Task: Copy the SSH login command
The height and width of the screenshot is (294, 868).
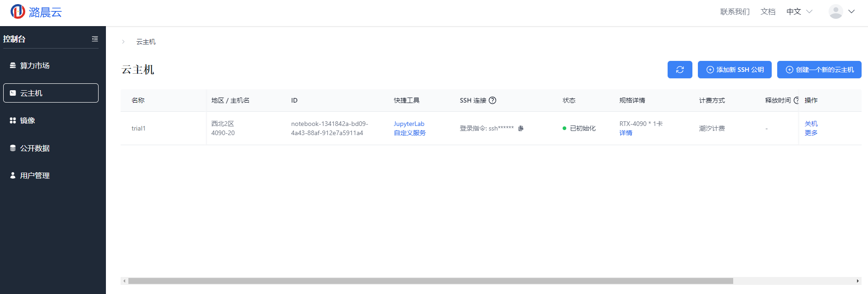Action: (521, 128)
